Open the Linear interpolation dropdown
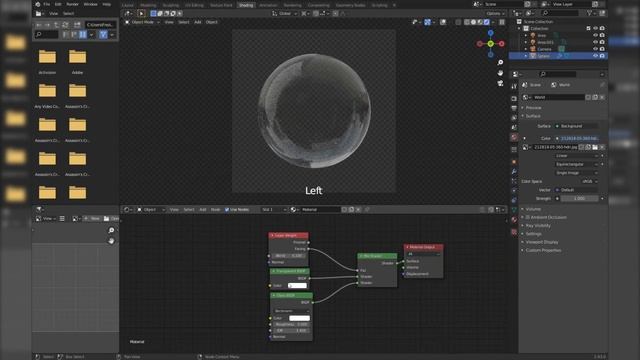This screenshot has height=360, width=640. (x=577, y=156)
